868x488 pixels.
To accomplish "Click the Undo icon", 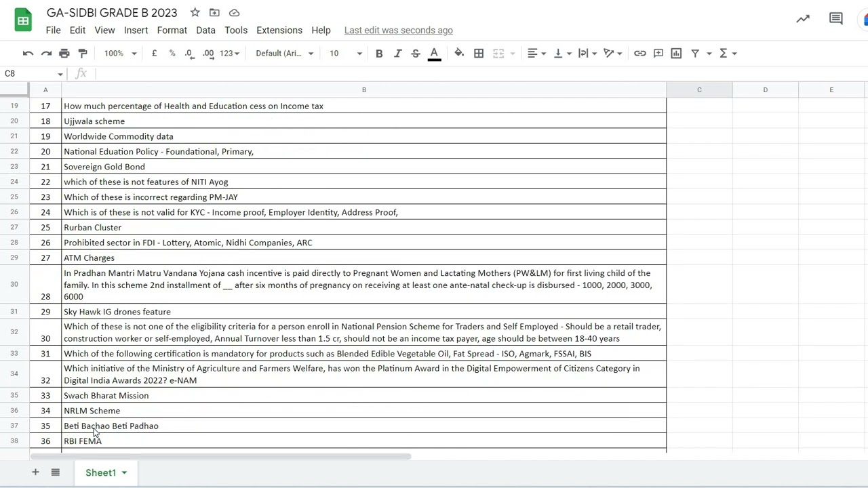I will 28,53.
